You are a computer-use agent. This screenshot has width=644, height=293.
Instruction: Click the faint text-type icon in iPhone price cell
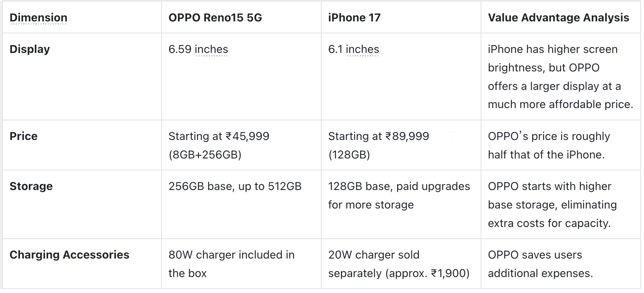click(x=452, y=136)
